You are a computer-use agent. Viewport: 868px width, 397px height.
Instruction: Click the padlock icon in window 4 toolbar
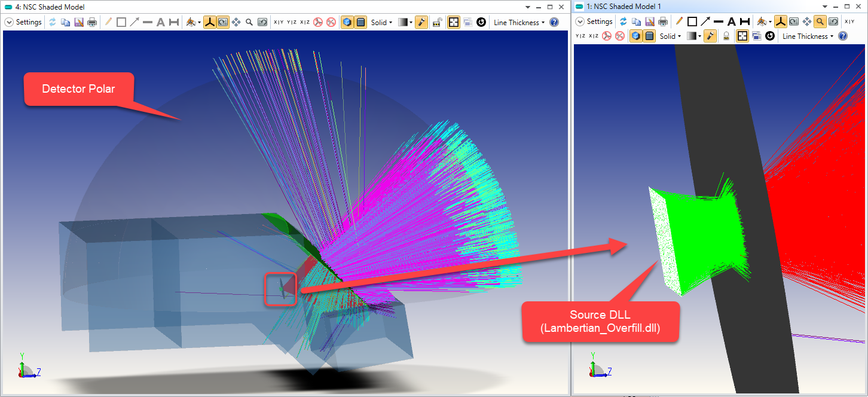click(x=438, y=22)
